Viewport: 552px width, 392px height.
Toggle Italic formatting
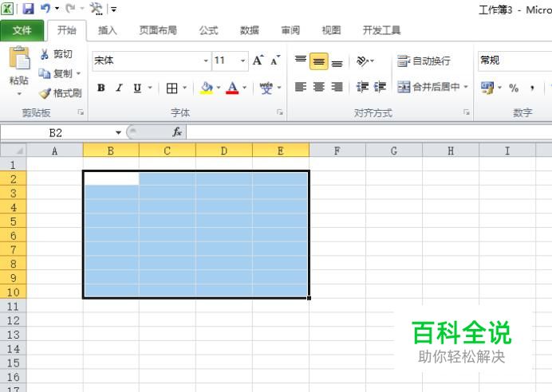120,88
